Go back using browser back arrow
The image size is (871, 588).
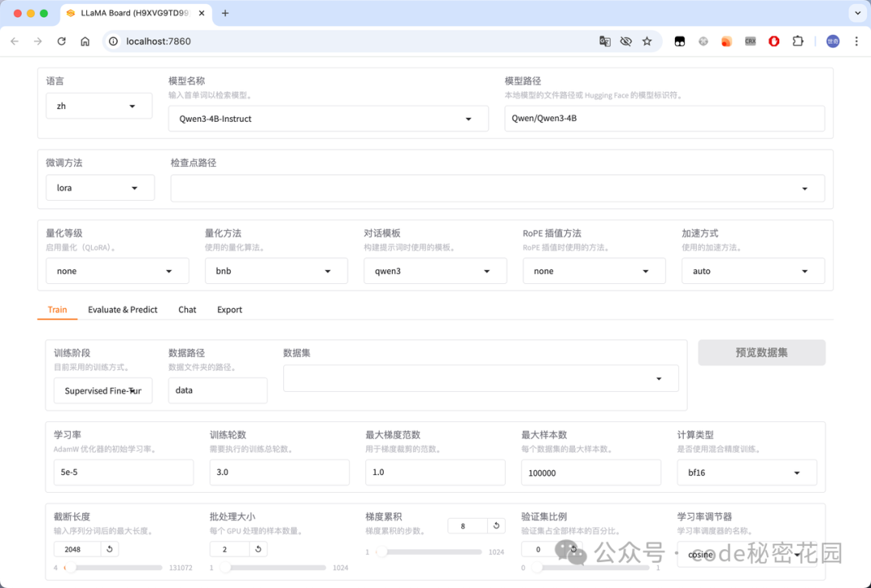point(15,41)
